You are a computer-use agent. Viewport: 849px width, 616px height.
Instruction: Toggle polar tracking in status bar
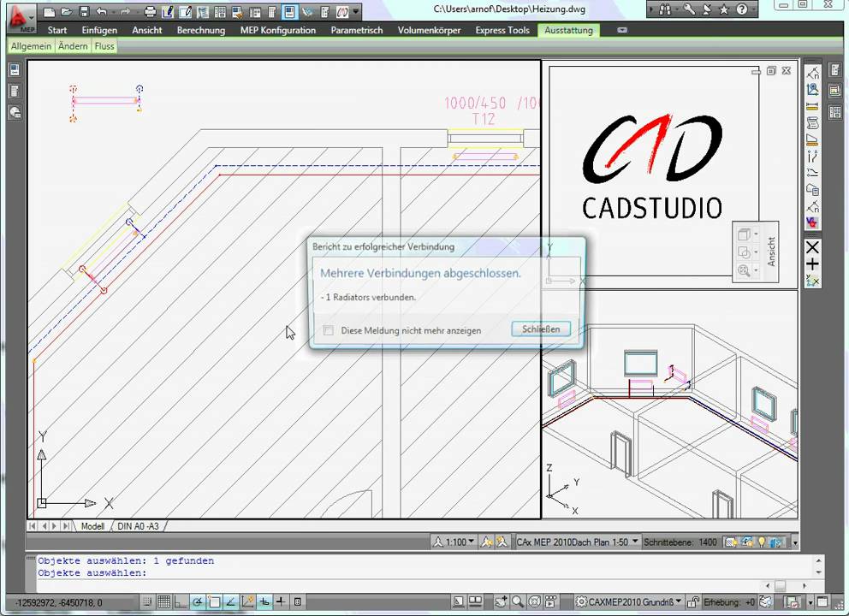click(197, 602)
